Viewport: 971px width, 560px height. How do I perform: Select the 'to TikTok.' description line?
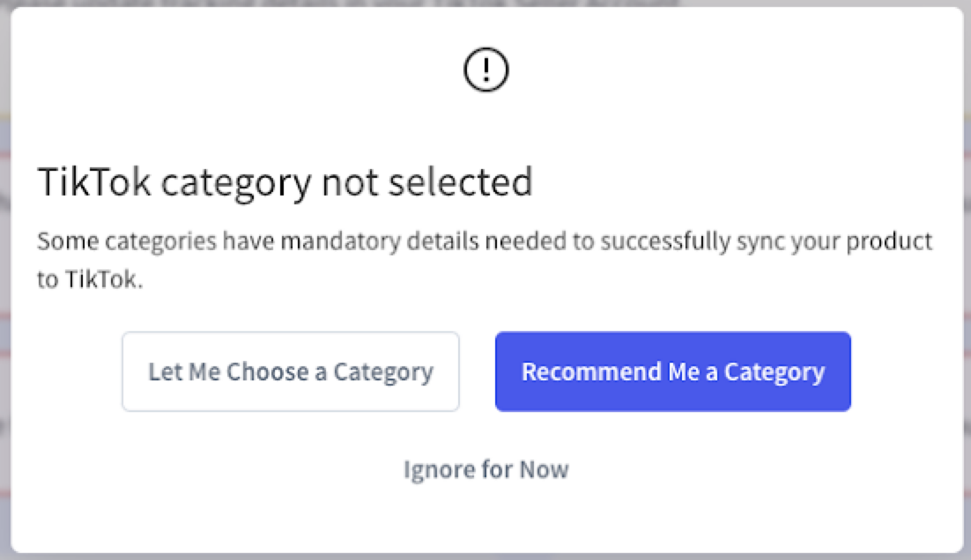click(x=90, y=280)
